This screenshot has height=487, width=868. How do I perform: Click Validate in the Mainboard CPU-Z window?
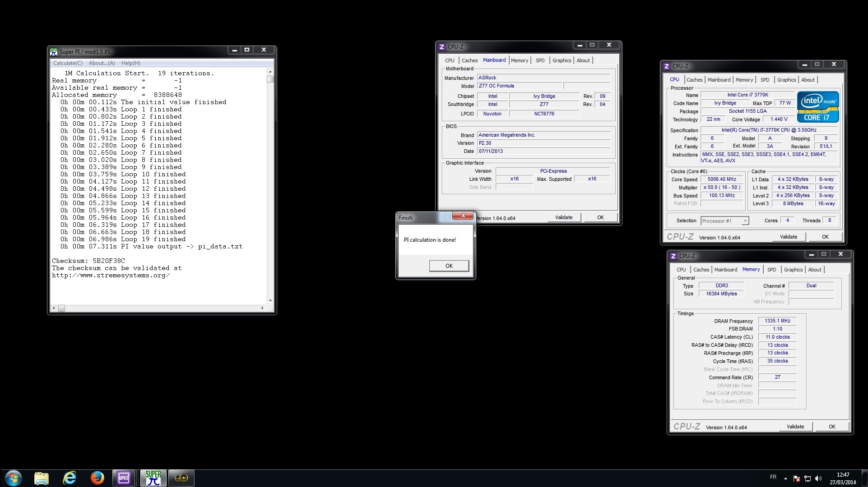[564, 217]
